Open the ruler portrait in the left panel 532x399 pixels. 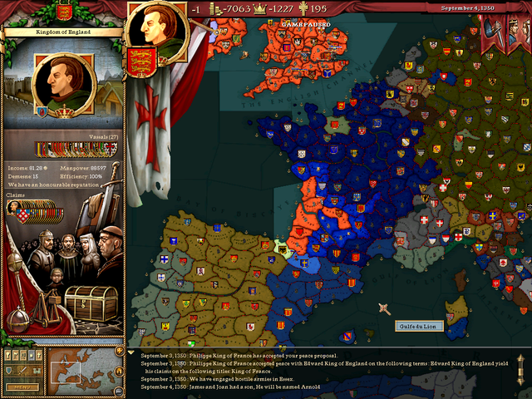point(64,85)
